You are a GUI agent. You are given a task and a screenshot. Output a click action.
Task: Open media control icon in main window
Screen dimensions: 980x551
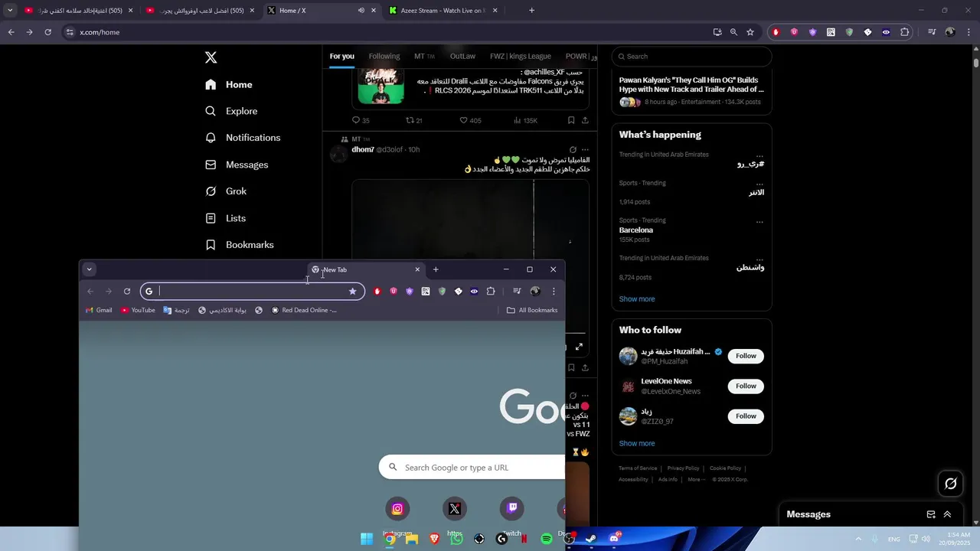pos(932,32)
